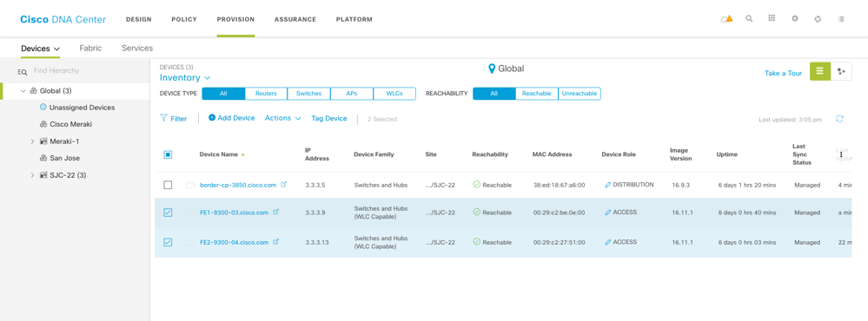The height and width of the screenshot is (321, 868).
Task: Filter device type by WLCs
Action: 394,94
